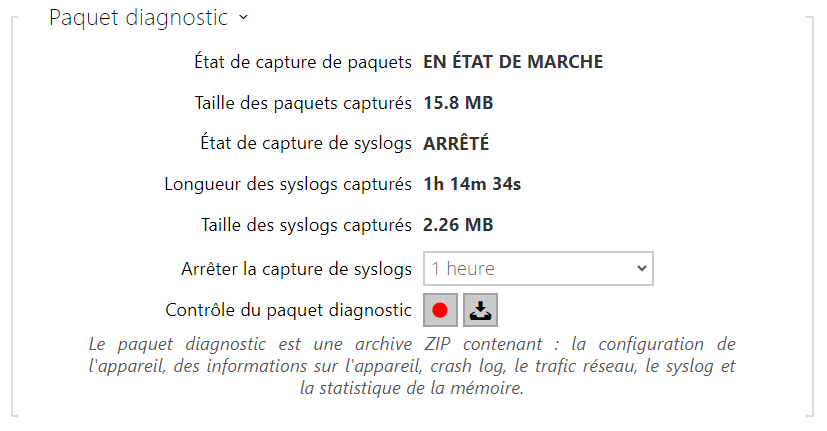The width and height of the screenshot is (827, 431).
Task: Click the 'EN ÉTAT DE MARCHE' status value
Action: coord(513,62)
